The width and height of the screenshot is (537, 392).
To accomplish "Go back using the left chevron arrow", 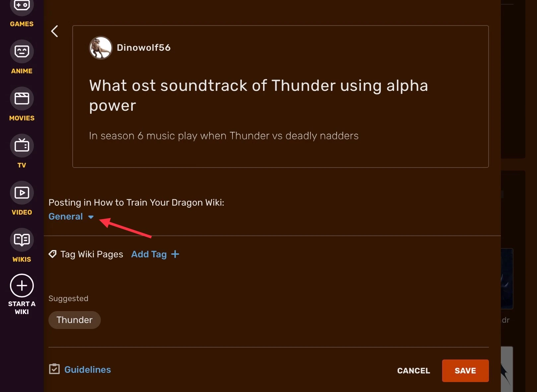I will point(55,31).
